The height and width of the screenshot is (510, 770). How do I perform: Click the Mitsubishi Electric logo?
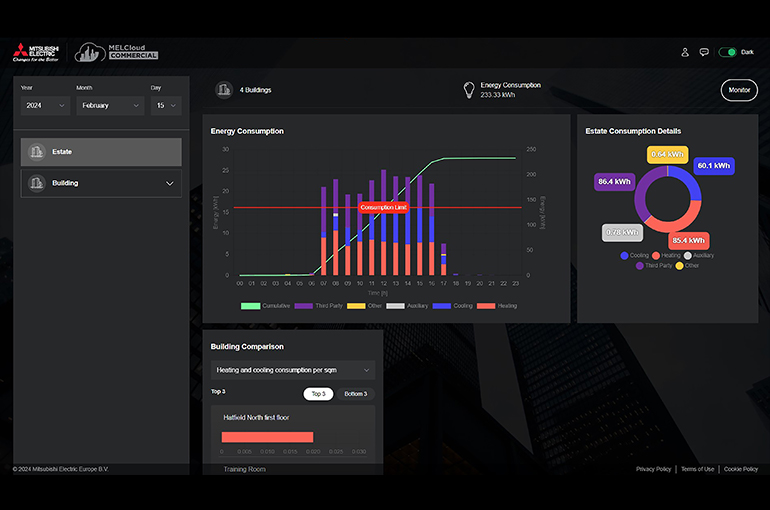coord(37,52)
